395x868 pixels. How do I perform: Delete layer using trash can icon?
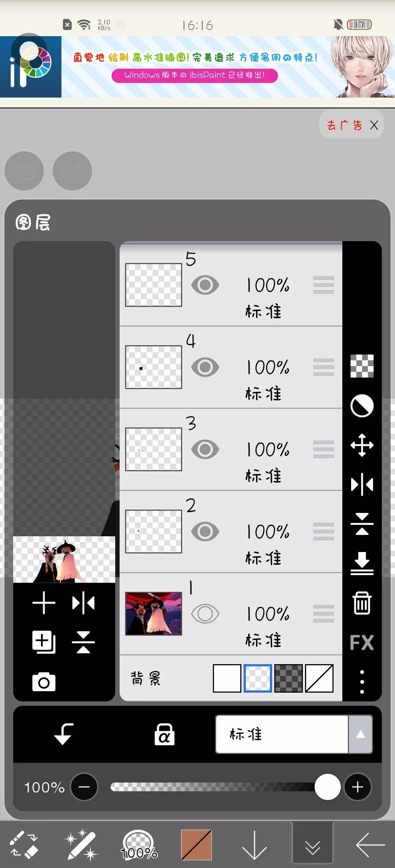(362, 603)
